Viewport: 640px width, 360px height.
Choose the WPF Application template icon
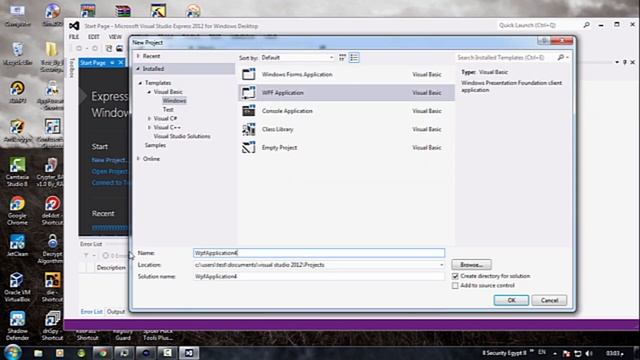coord(249,93)
